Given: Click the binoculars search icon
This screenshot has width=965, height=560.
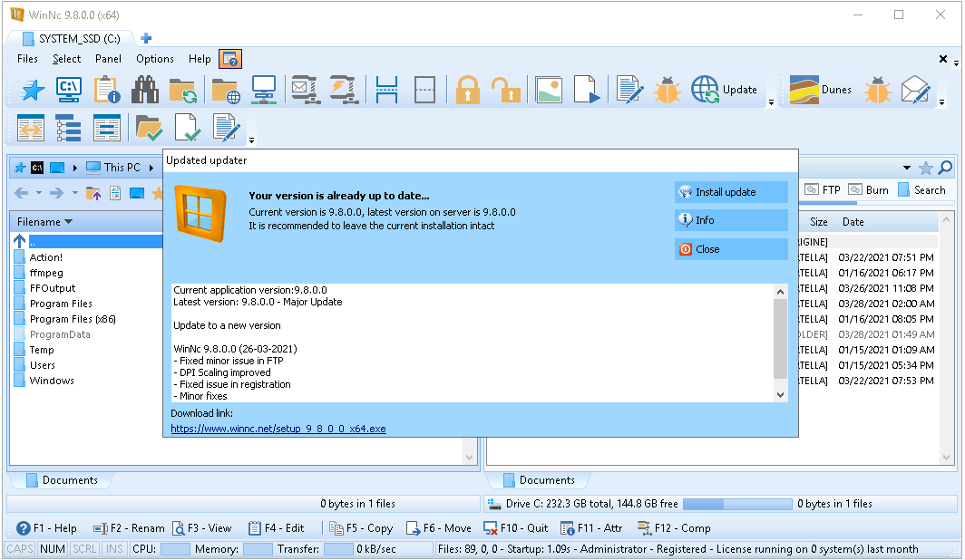Looking at the screenshot, I should (144, 90).
